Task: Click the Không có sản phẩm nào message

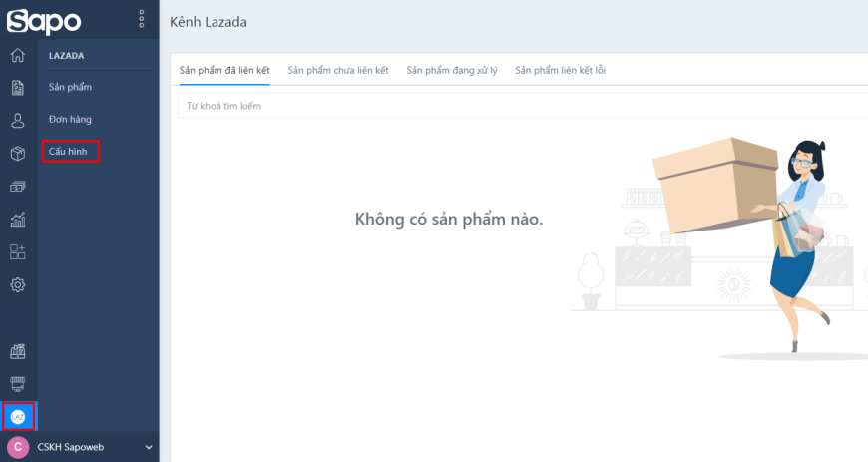Action: (449, 220)
